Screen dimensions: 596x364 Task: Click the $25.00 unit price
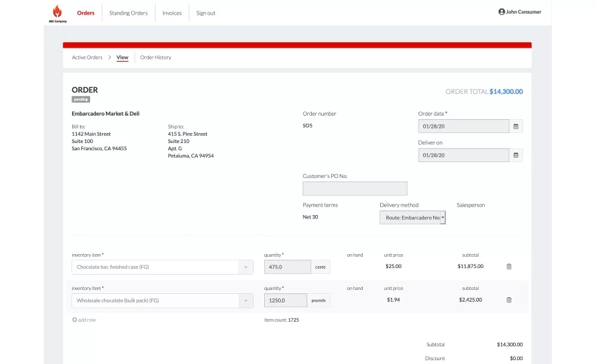tap(393, 266)
